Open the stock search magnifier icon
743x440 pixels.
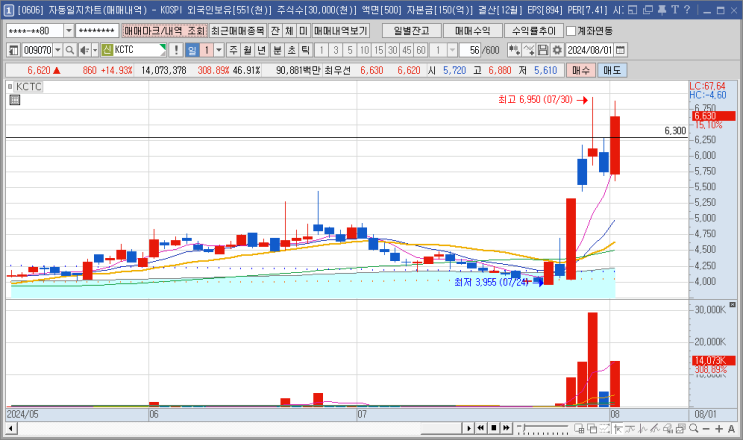(x=70, y=50)
